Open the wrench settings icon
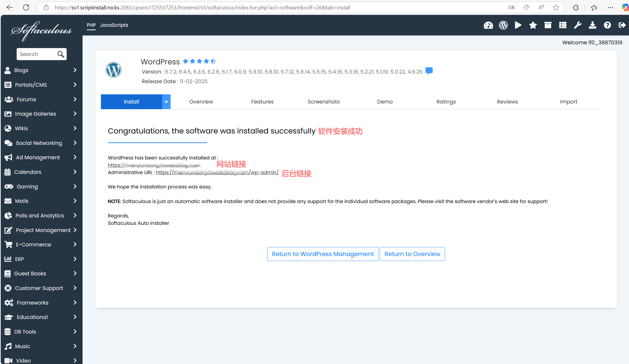Image resolution: width=629 pixels, height=364 pixels. click(577, 25)
